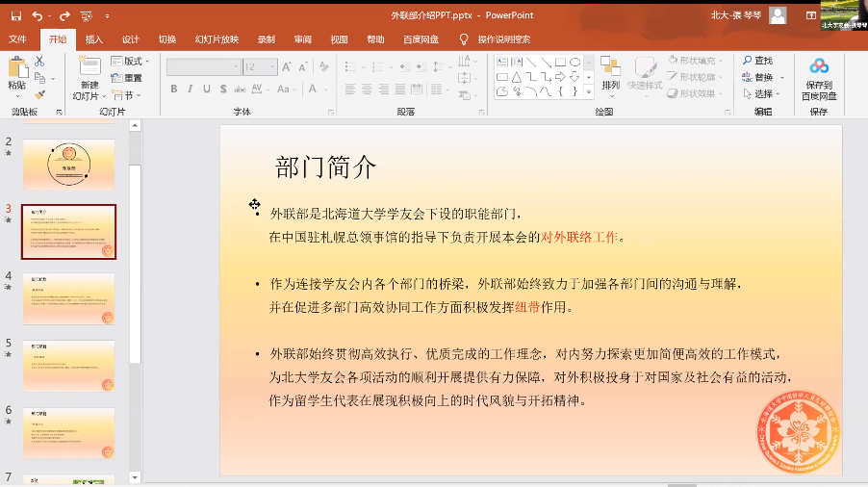Open the Baidu Netdisk (百度网盘) tab
This screenshot has height=487, width=868.
point(421,39)
